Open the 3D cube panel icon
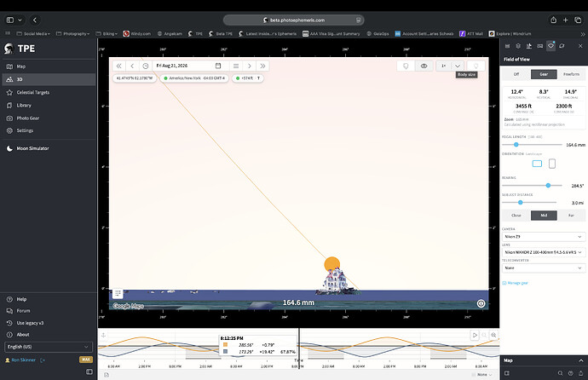 tap(518, 46)
